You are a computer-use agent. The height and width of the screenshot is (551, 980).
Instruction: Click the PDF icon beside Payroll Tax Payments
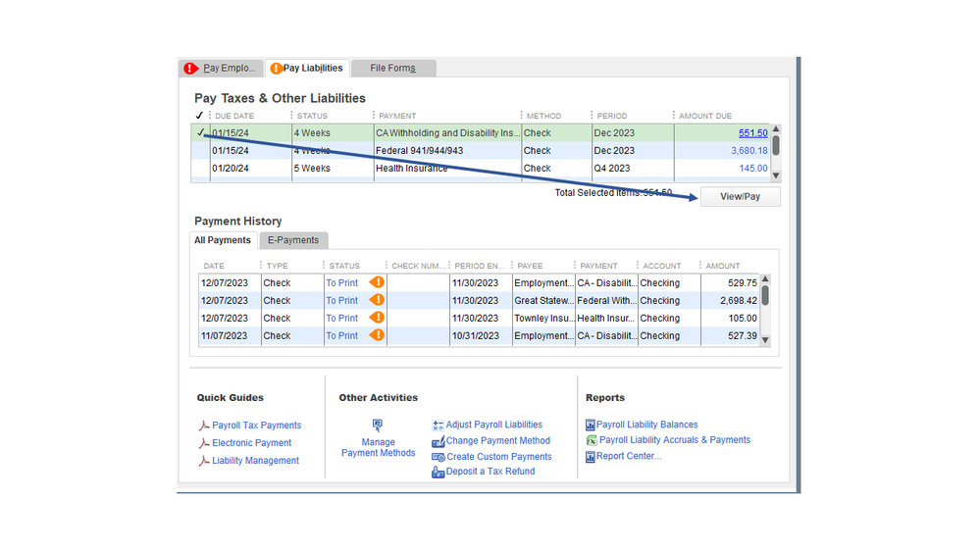pyautogui.click(x=204, y=426)
